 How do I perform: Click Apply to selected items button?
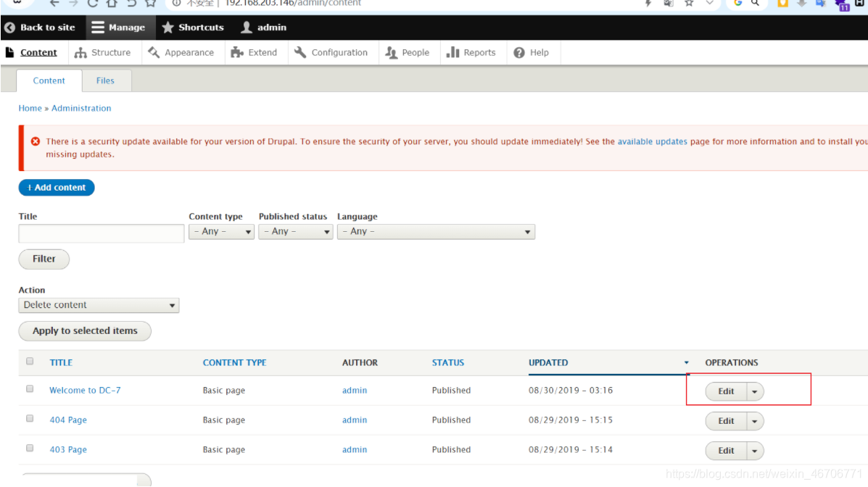pos(85,331)
